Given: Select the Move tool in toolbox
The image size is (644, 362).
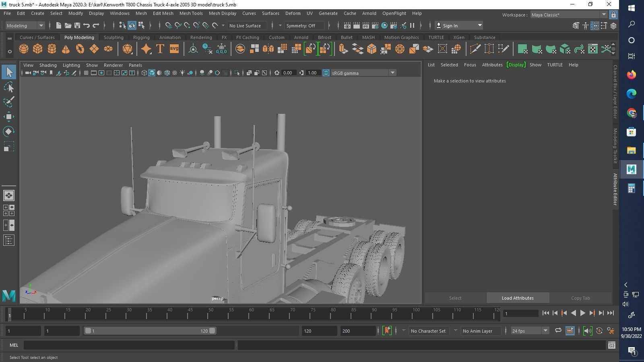Looking at the screenshot, I should point(9,117).
